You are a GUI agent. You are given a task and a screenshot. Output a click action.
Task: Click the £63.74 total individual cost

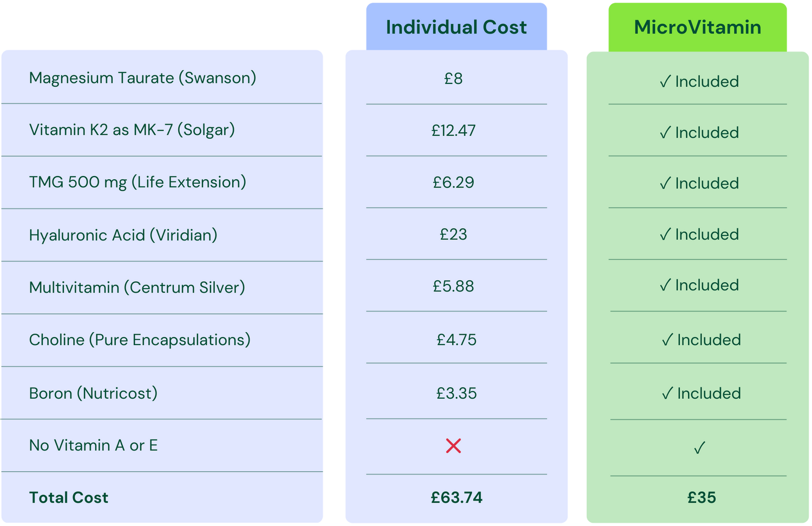point(456,497)
